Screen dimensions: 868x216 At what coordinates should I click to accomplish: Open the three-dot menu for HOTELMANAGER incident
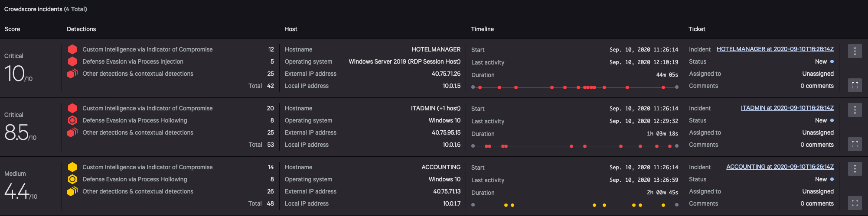[x=855, y=51]
